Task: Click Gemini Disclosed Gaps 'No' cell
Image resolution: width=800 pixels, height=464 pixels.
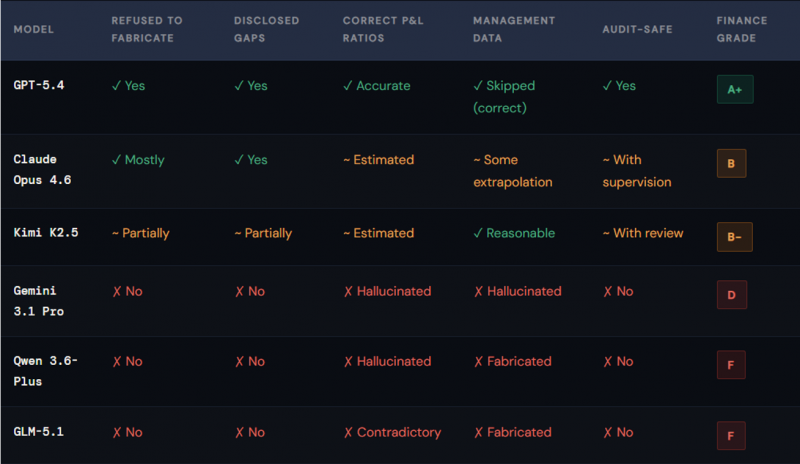Action: click(250, 291)
